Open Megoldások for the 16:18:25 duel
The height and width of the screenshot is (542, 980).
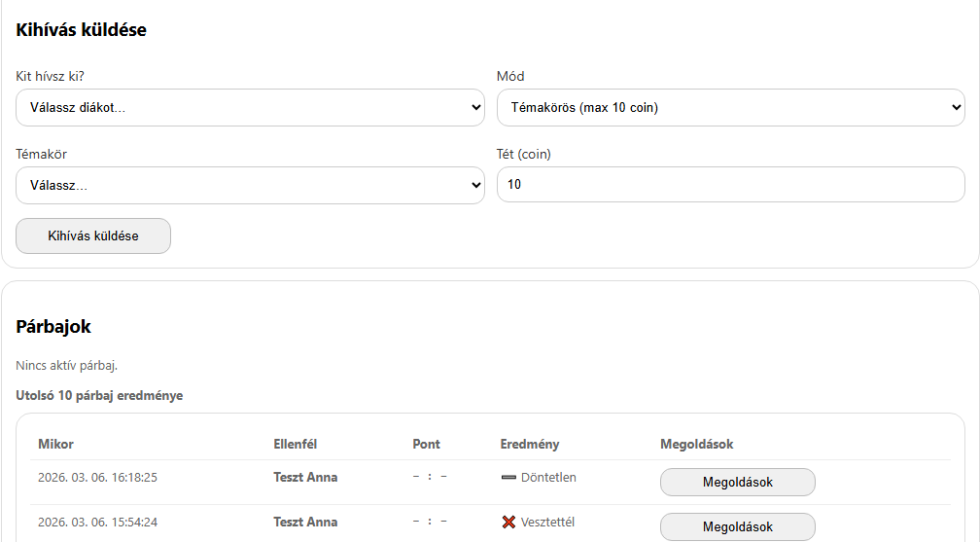pyautogui.click(x=737, y=482)
